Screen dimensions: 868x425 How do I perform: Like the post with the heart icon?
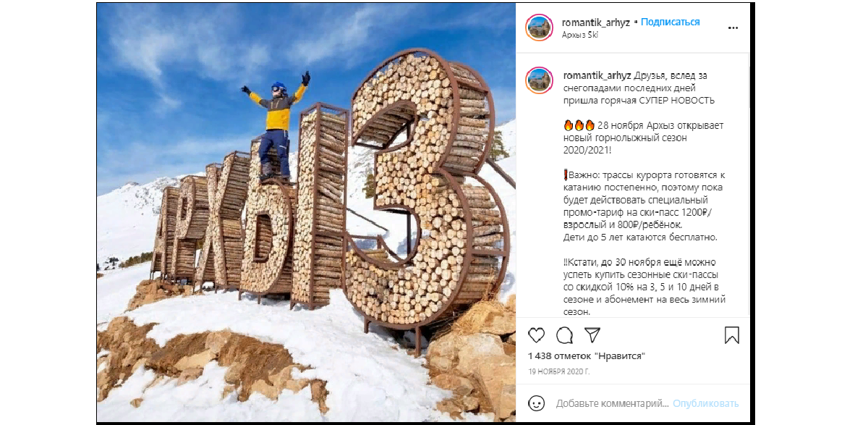536,335
